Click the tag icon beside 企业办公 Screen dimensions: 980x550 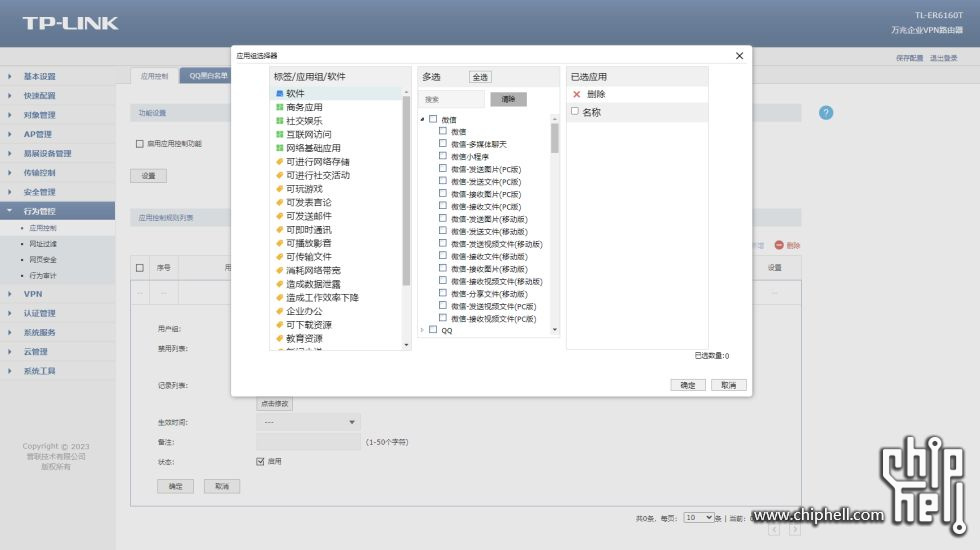click(x=279, y=311)
